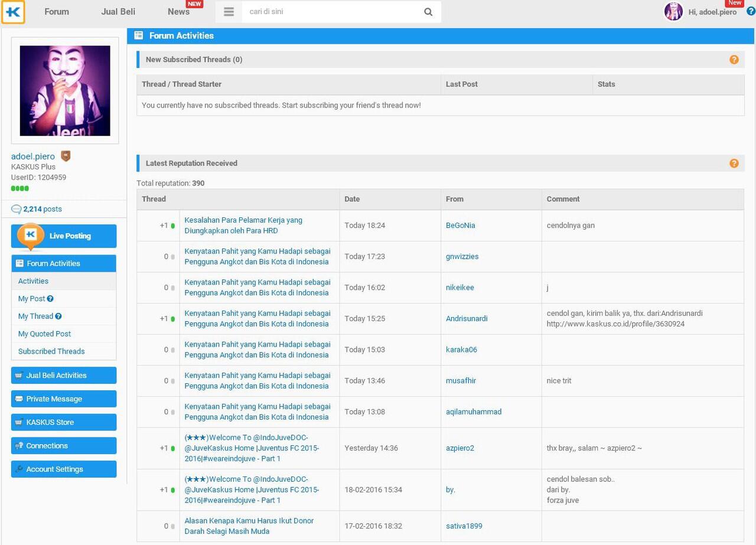Image resolution: width=756 pixels, height=545 pixels.
Task: Select My Thread in the sidebar
Action: [x=35, y=316]
